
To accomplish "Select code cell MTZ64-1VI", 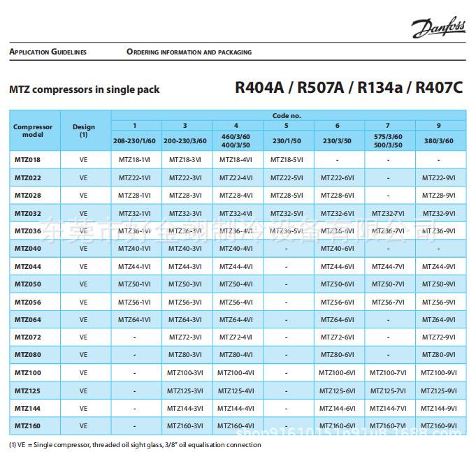I will coord(134,320).
